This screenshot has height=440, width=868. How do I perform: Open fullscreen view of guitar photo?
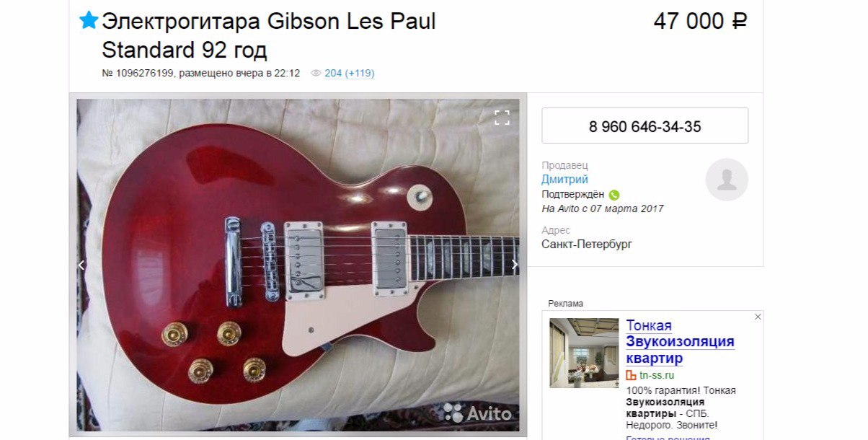(502, 118)
